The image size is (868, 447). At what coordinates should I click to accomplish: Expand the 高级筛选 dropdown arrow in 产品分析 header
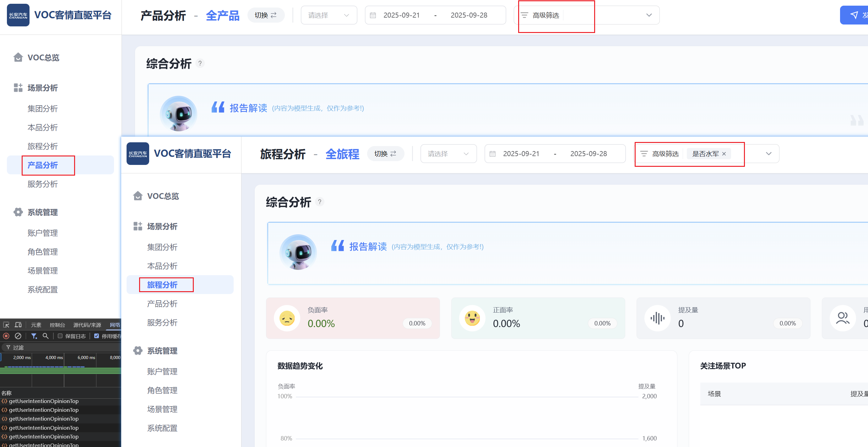(648, 15)
